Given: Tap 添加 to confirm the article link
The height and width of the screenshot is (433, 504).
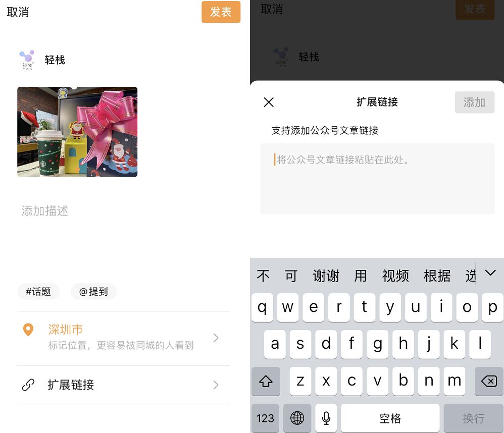Looking at the screenshot, I should coord(475,102).
